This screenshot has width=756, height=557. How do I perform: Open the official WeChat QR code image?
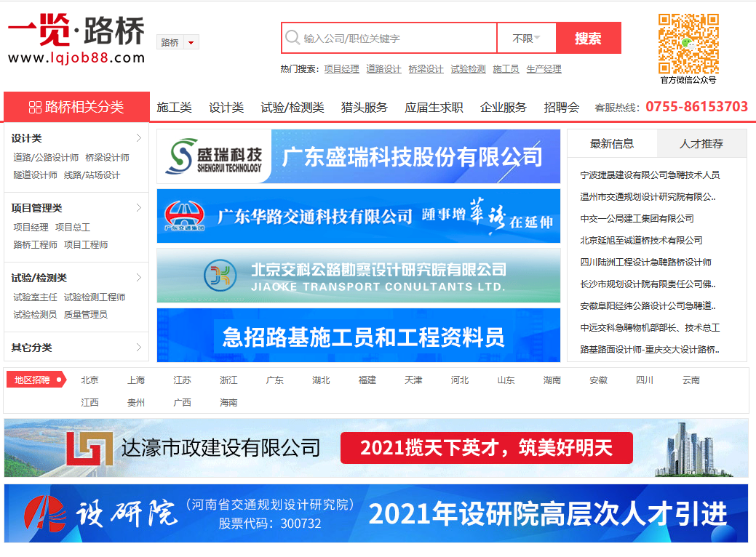[x=688, y=44]
